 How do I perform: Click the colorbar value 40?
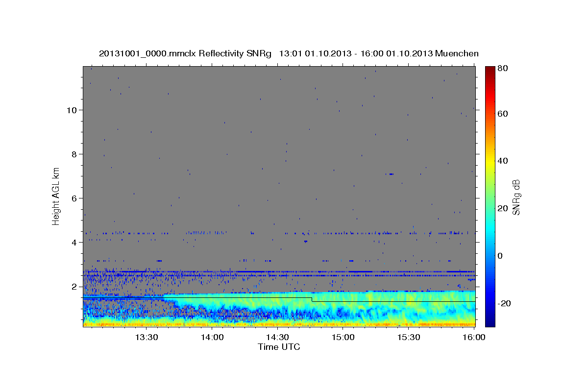coord(503,161)
